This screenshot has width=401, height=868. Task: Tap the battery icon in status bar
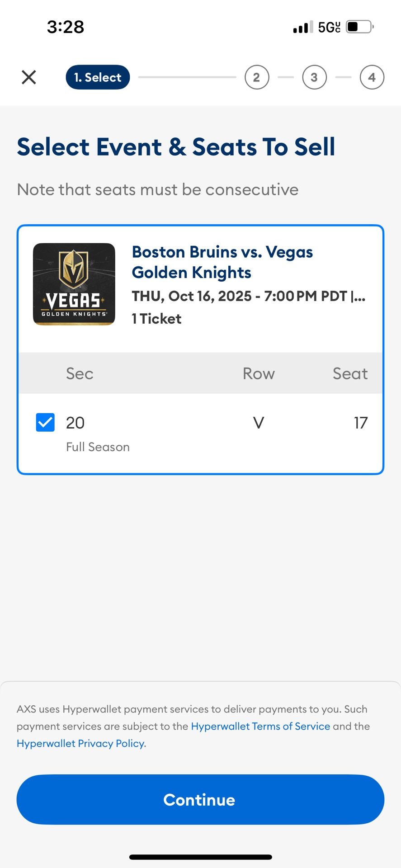pos(359,27)
